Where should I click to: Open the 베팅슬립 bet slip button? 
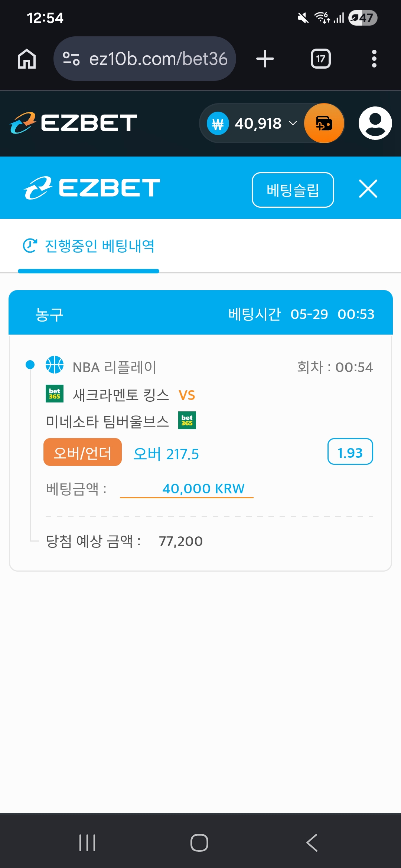pos(293,190)
